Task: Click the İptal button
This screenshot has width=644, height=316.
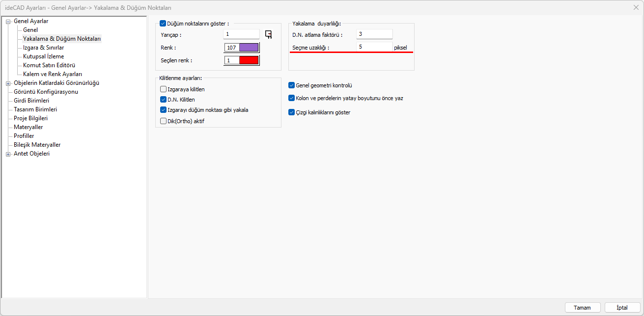Action: [x=622, y=308]
